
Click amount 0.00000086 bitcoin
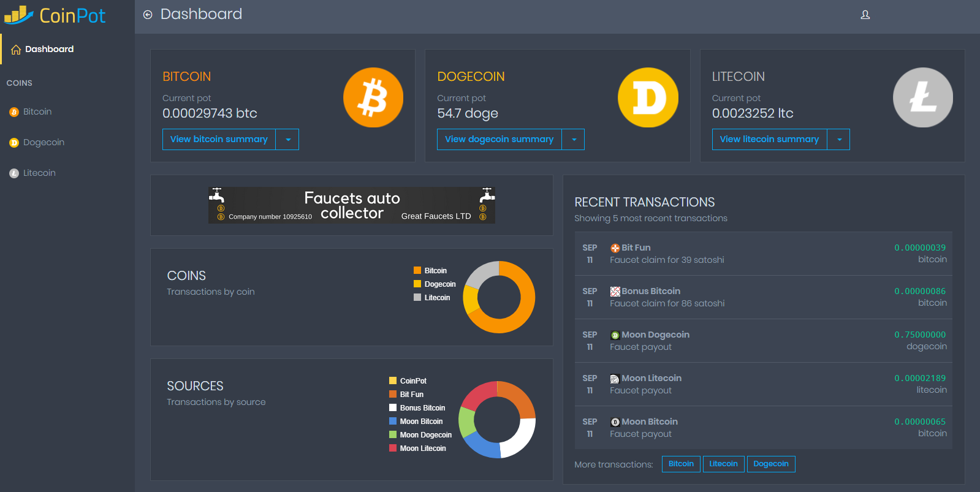pos(920,292)
